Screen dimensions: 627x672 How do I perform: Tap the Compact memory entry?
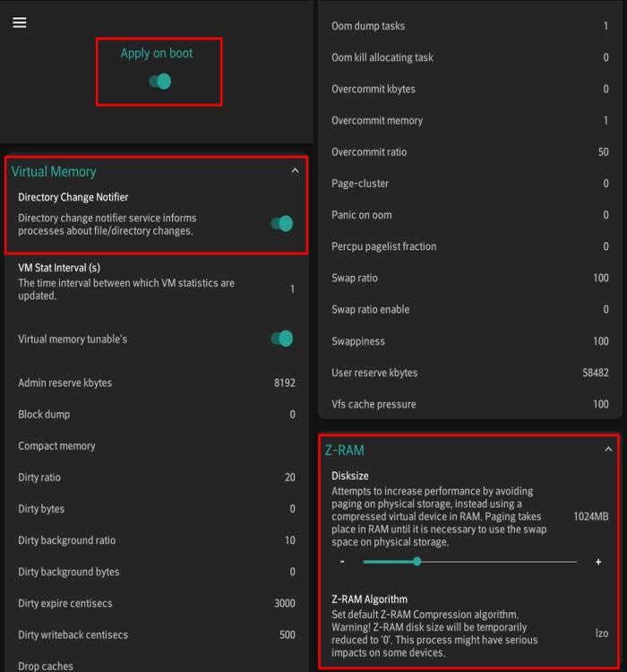(x=157, y=445)
